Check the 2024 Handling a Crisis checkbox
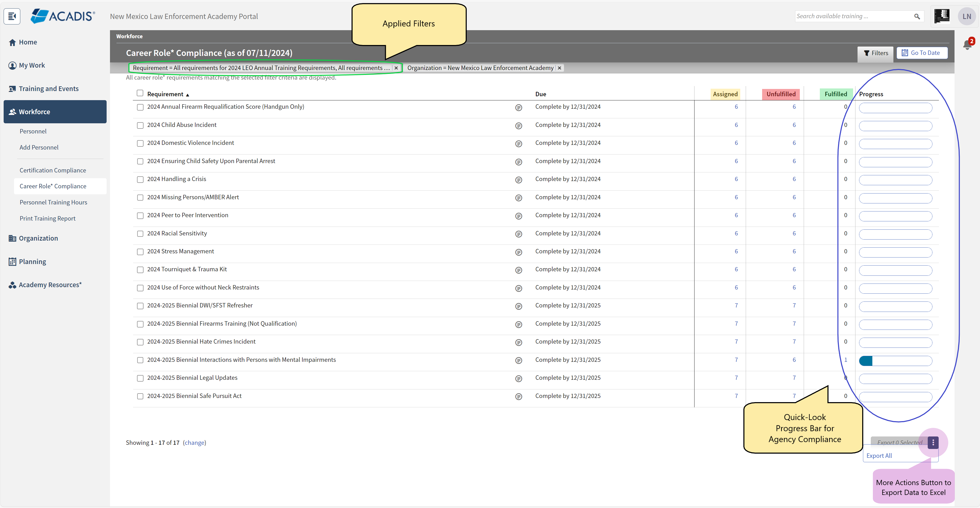The width and height of the screenshot is (980, 508). (x=140, y=179)
